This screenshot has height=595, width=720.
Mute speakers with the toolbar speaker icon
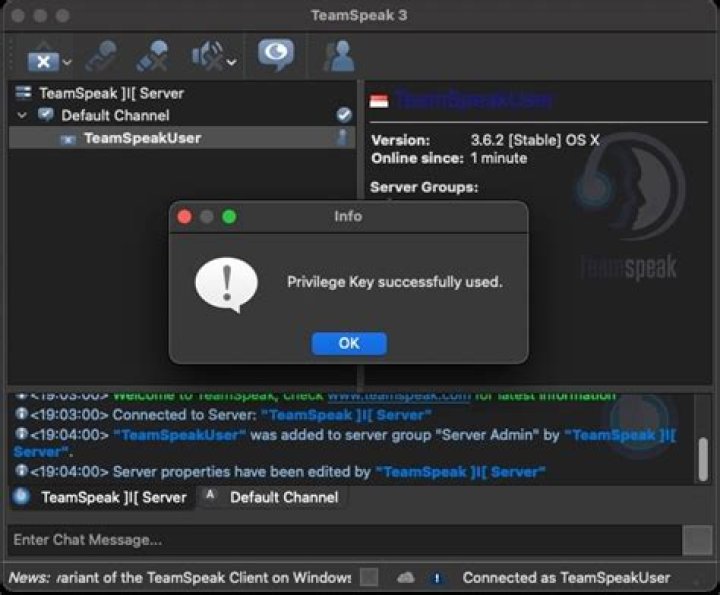click(x=208, y=56)
